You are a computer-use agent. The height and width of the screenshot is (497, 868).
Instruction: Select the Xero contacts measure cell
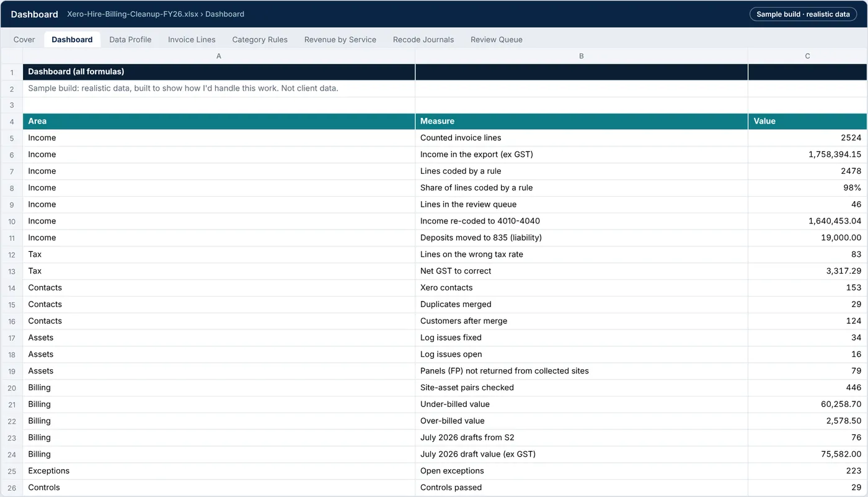582,288
